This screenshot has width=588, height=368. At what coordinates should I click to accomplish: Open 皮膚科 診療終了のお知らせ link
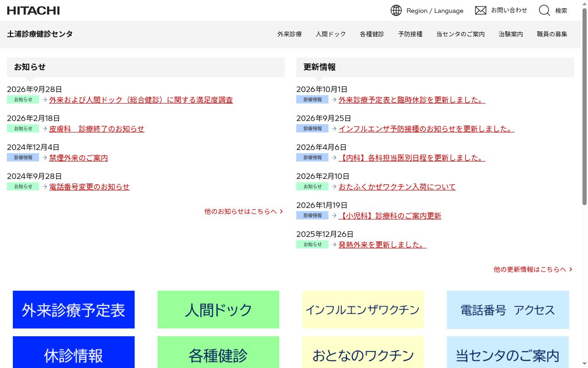point(97,129)
